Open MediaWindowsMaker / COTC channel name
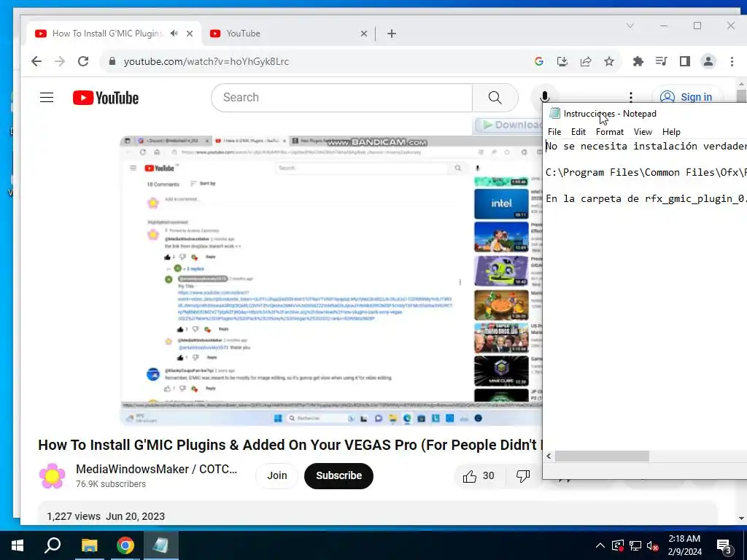This screenshot has width=747, height=560. pyautogui.click(x=156, y=469)
